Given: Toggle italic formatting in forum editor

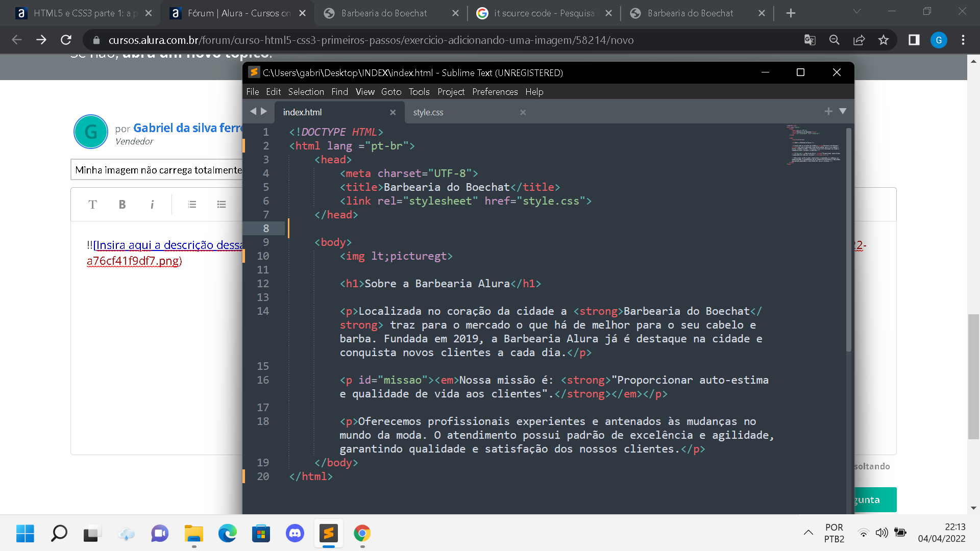Looking at the screenshot, I should (152, 205).
